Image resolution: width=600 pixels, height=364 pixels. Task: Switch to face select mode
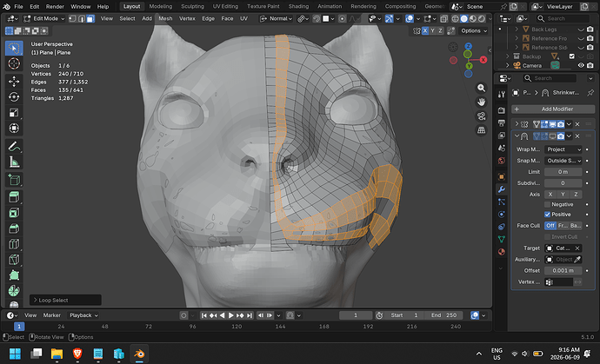[90, 18]
